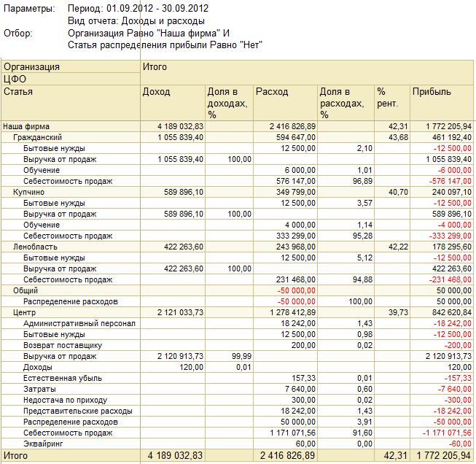476x464 pixels.
Task: Select profitability value '43,68'
Action: pos(398,137)
